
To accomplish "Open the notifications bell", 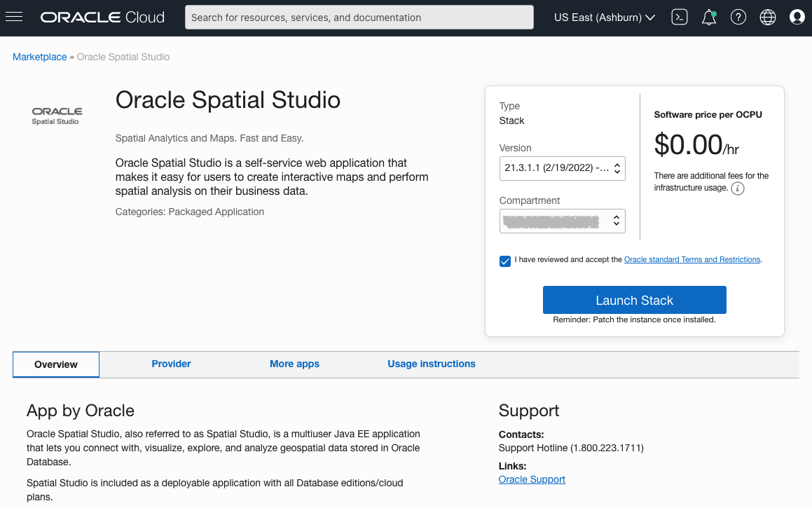I will point(708,17).
